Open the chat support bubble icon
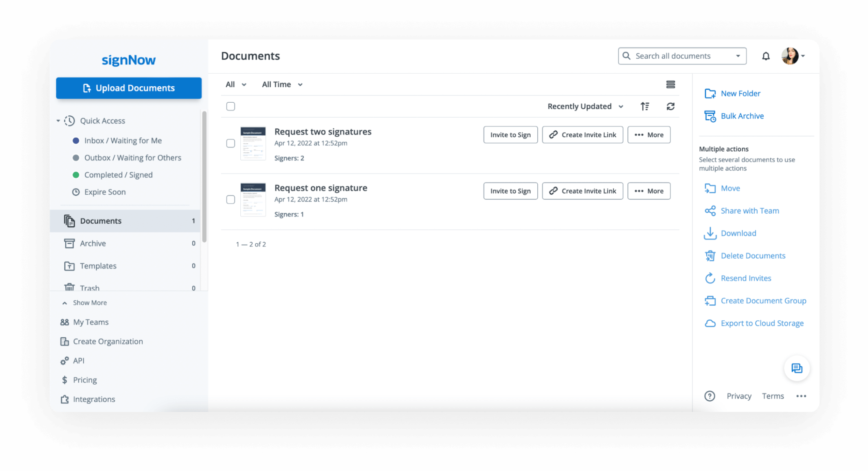 click(797, 368)
